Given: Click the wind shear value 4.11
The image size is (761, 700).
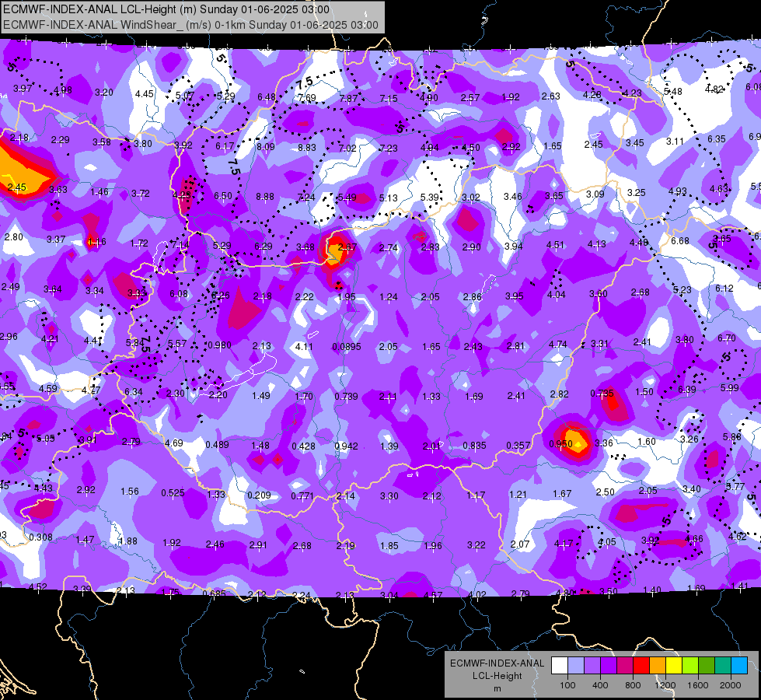Looking at the screenshot, I should (304, 346).
